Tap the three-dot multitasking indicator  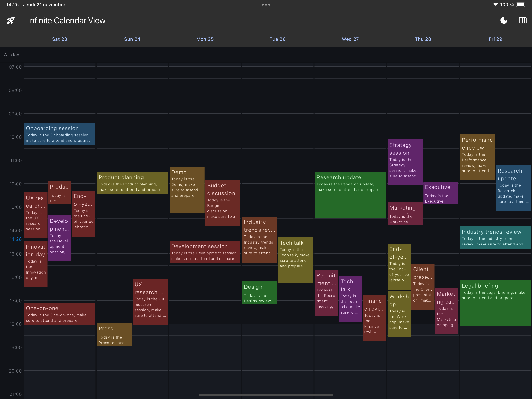point(266,4)
